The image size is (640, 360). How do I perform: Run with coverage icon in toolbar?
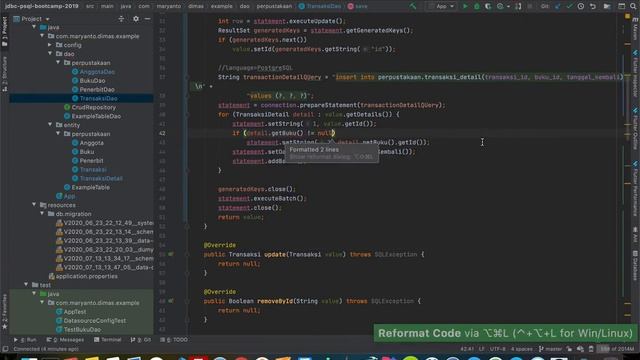488,6
